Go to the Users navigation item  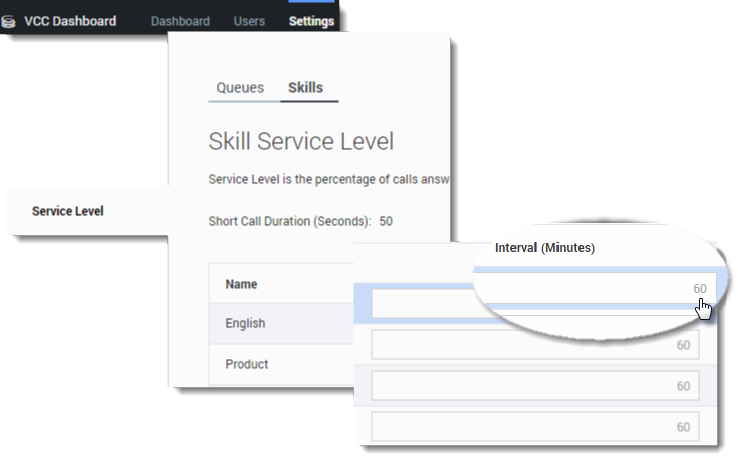(x=249, y=21)
